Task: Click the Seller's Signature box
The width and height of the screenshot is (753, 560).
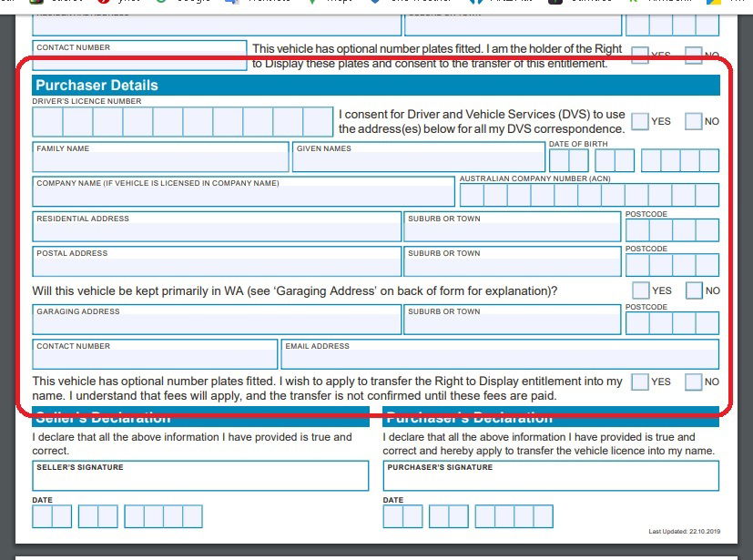Action: [x=200, y=476]
